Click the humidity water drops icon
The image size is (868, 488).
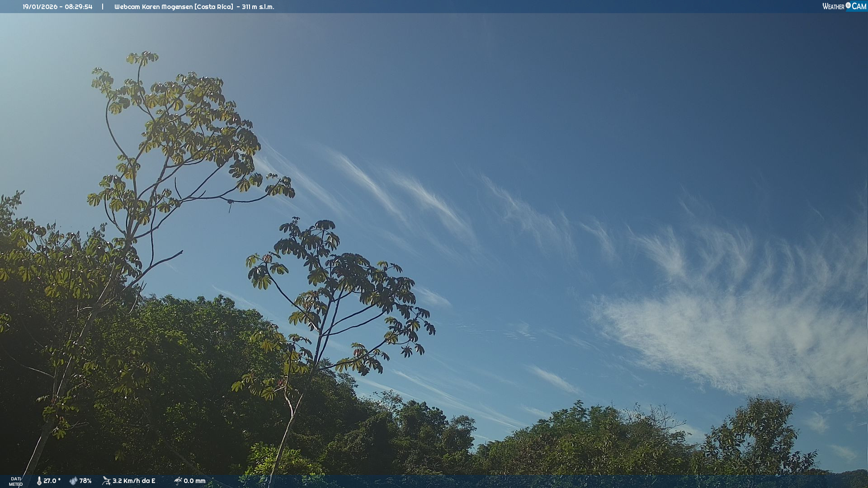pos(73,481)
